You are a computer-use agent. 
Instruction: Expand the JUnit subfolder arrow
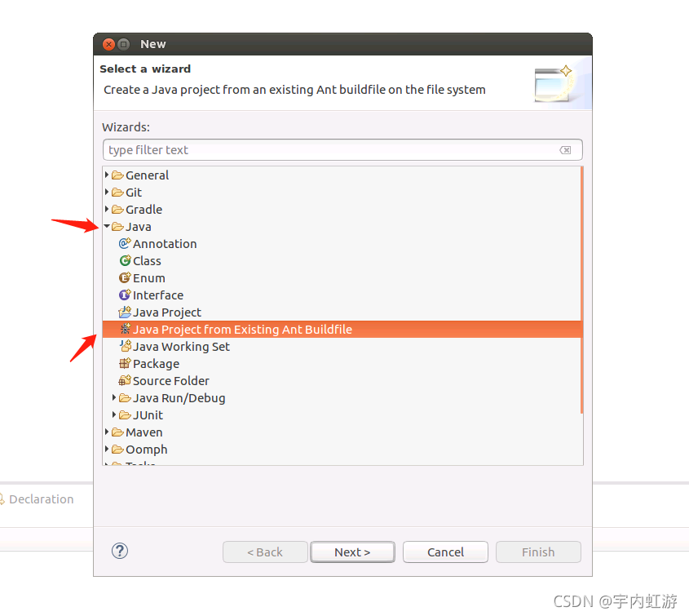click(114, 414)
